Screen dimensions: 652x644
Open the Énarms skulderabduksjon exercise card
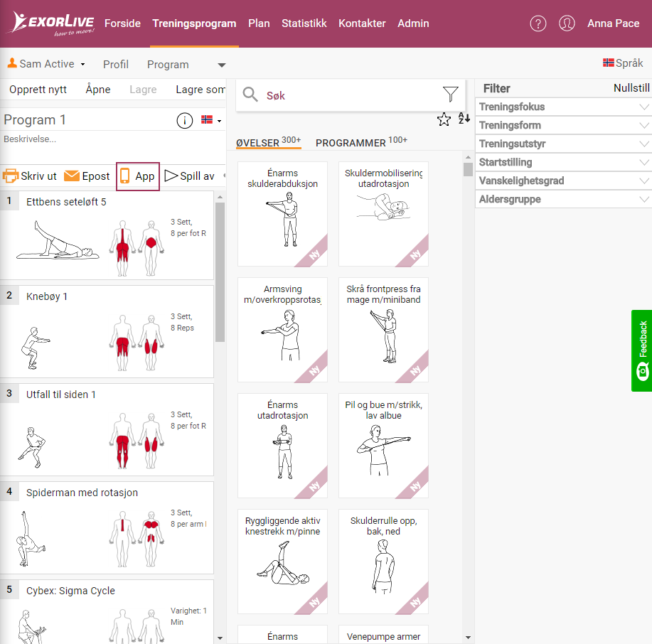[x=282, y=214]
